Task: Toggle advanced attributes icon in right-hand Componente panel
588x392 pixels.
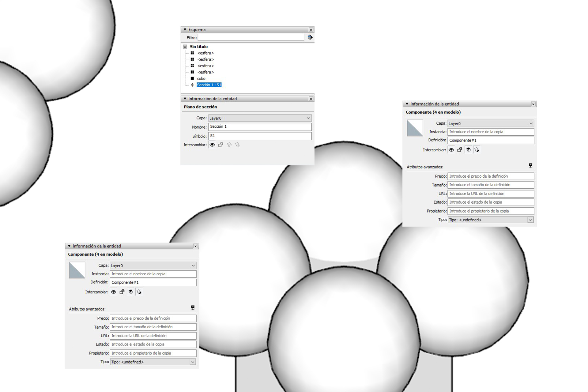Action: [x=530, y=165]
